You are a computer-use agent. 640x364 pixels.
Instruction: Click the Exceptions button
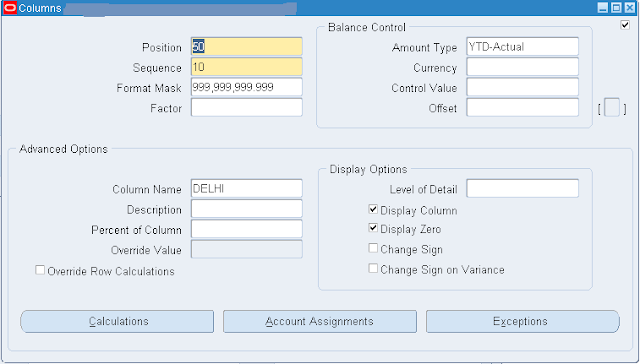pyautogui.click(x=523, y=322)
